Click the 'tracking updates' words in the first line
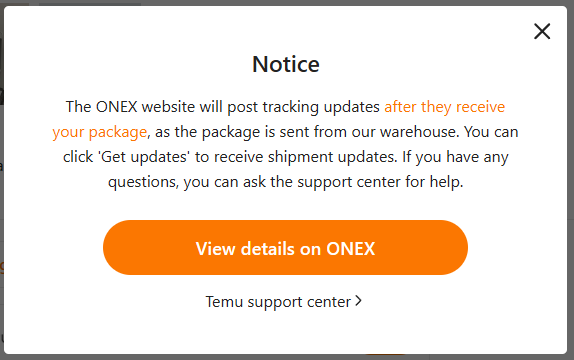The width and height of the screenshot is (574, 360). pyautogui.click(x=321, y=107)
